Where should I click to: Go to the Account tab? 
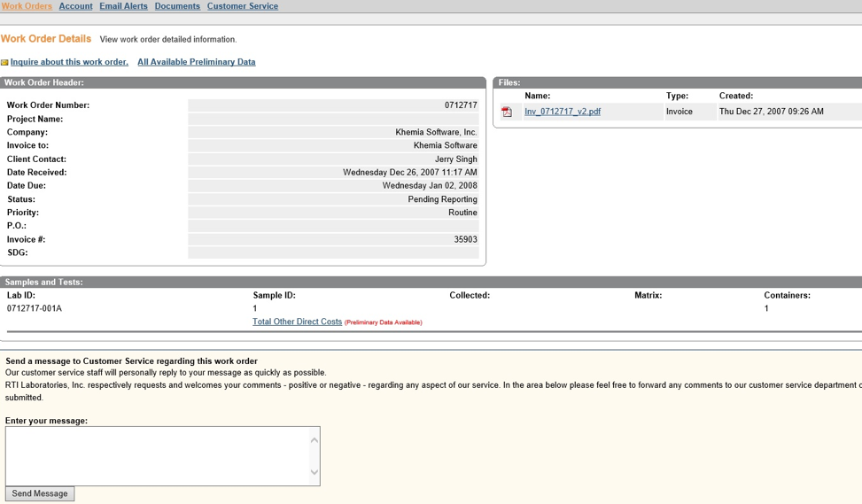pos(75,6)
